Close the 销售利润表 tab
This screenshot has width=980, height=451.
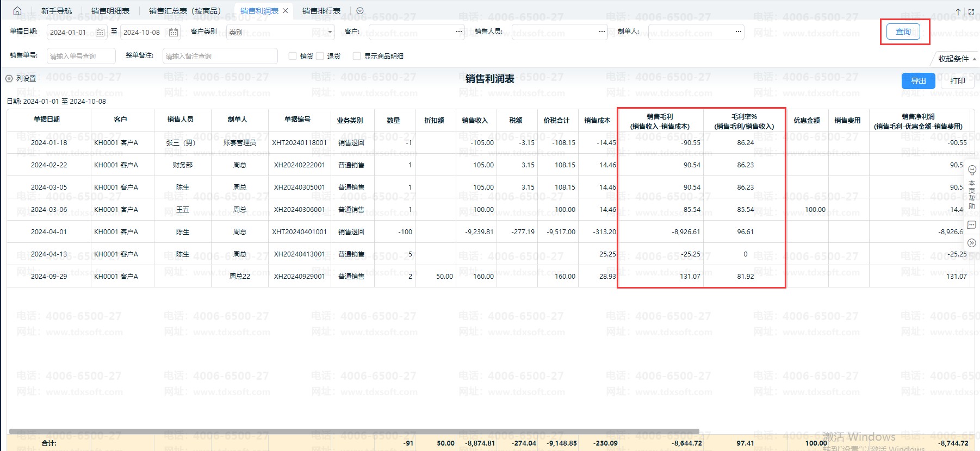click(x=286, y=11)
